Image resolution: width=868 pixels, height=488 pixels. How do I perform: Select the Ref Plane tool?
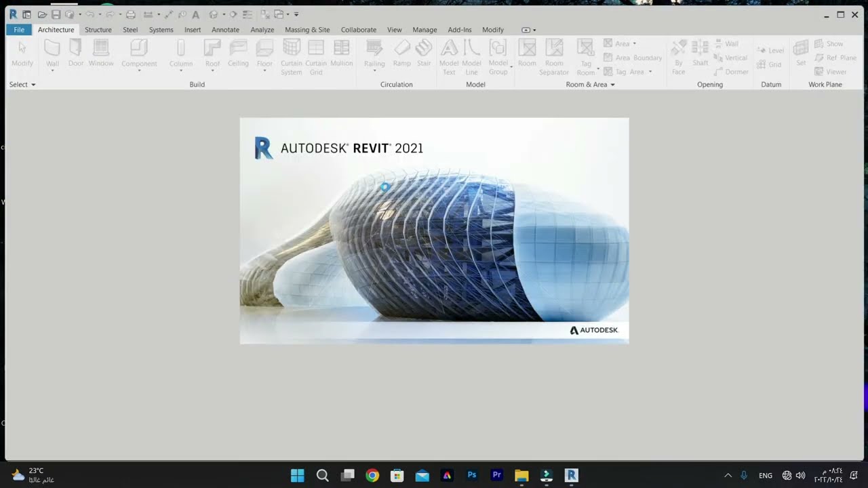coord(835,58)
